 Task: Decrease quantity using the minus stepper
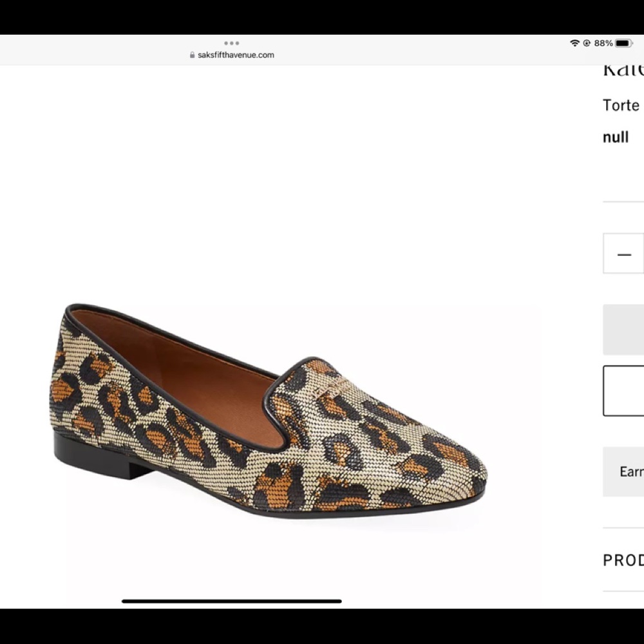(x=623, y=254)
